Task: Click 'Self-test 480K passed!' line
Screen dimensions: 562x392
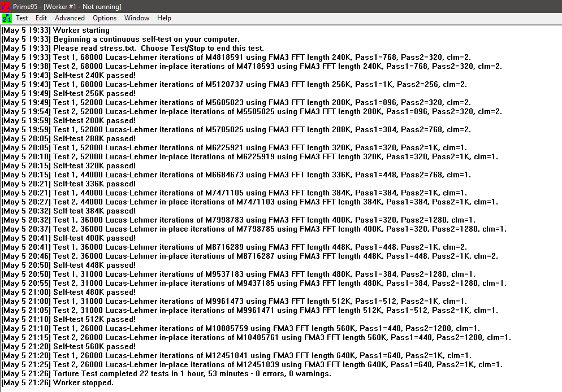Action: point(68,292)
